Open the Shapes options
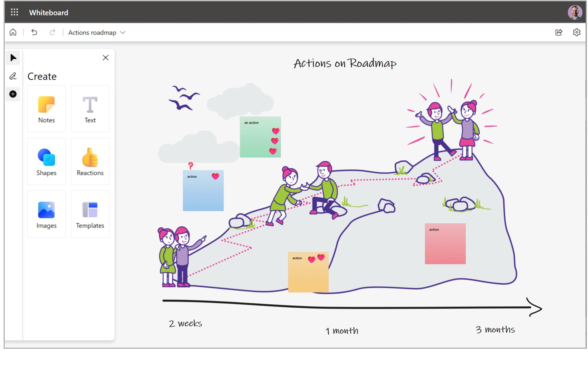Viewport: 588px width, 365px height. 46,161
